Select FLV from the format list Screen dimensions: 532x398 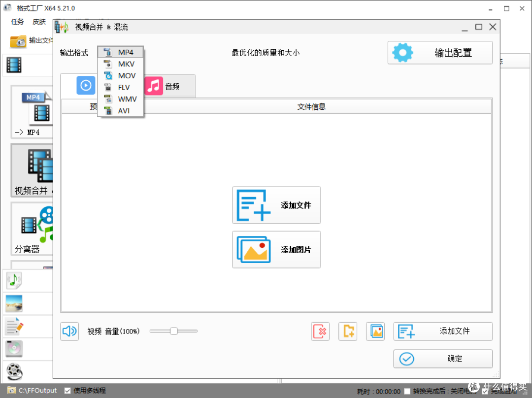click(x=121, y=88)
